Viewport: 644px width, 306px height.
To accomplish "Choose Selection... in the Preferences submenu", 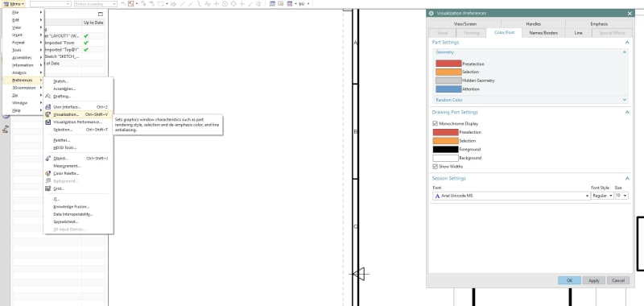I will tap(77, 130).
